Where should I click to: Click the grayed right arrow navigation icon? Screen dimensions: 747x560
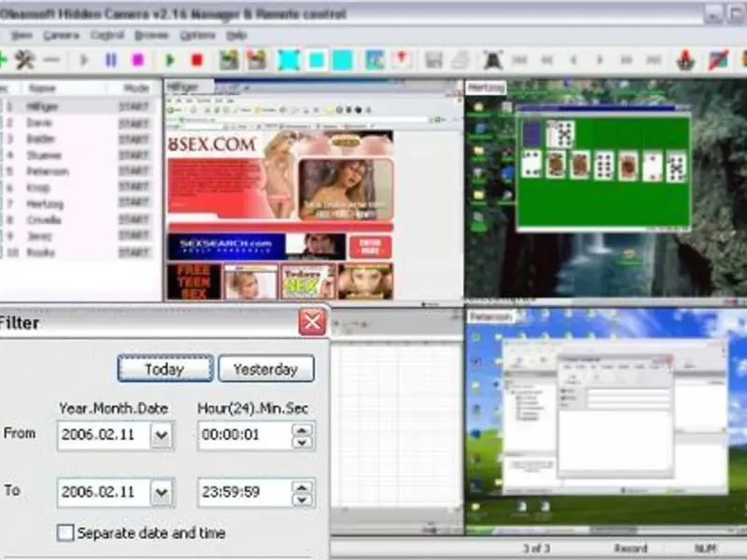(x=599, y=60)
